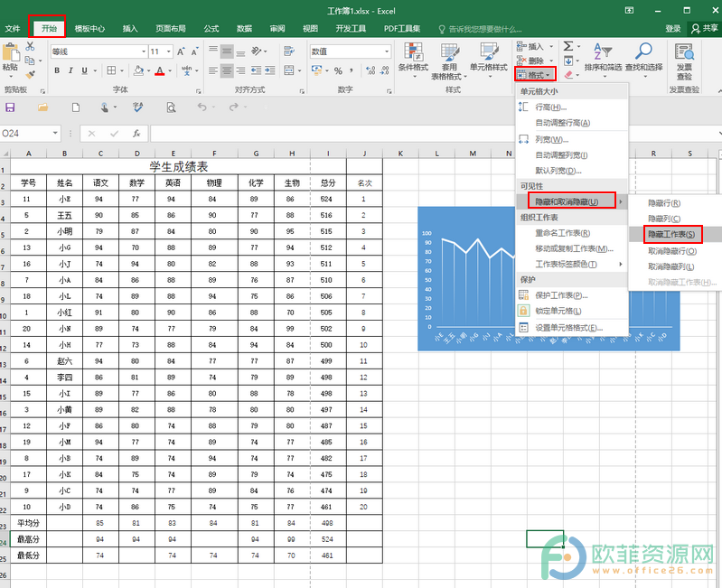Viewport: 722px width, 588px height.
Task: Open the font size dropdown
Action: 169,51
